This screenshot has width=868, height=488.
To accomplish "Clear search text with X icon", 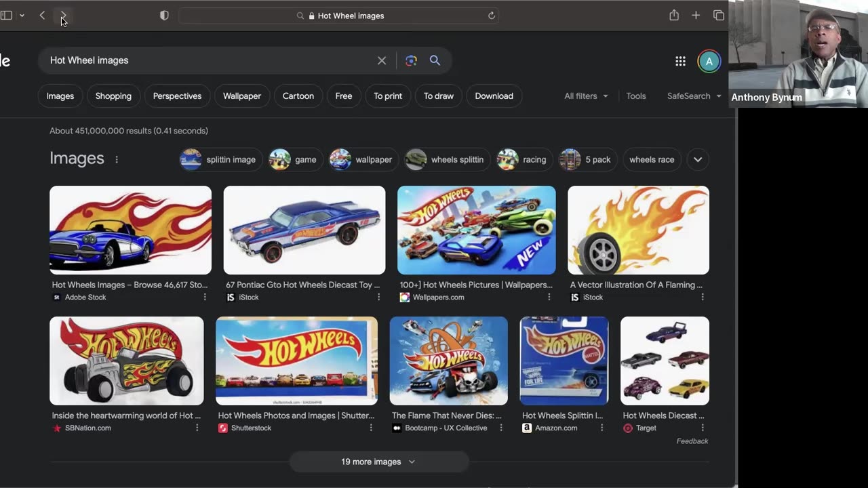I will coord(382,60).
